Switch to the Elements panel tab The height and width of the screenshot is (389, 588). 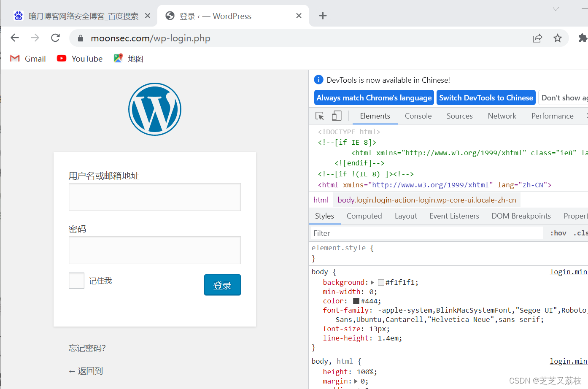pos(375,116)
